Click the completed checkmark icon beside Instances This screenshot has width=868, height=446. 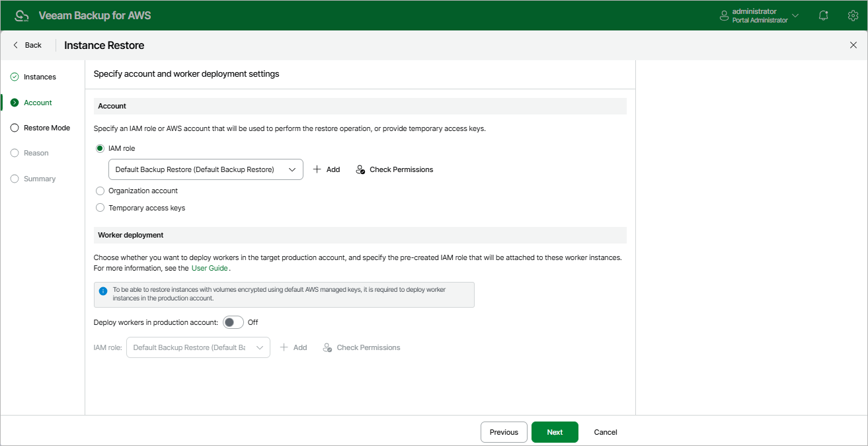coord(15,77)
